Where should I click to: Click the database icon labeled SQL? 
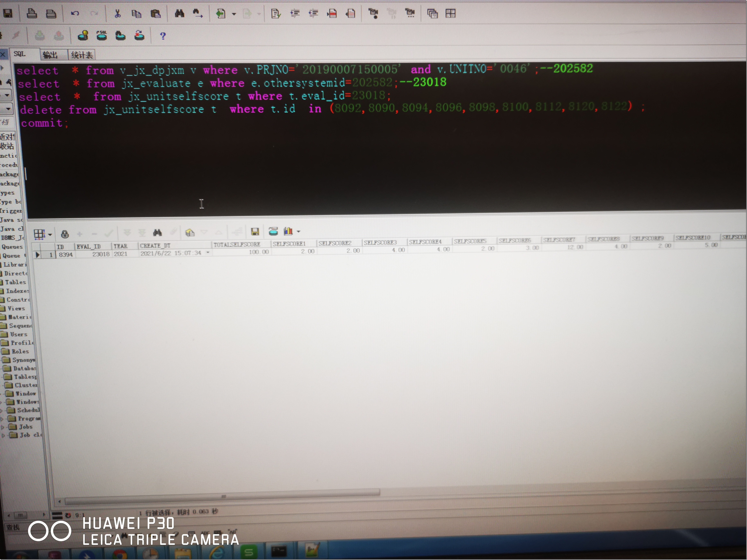(x=102, y=35)
